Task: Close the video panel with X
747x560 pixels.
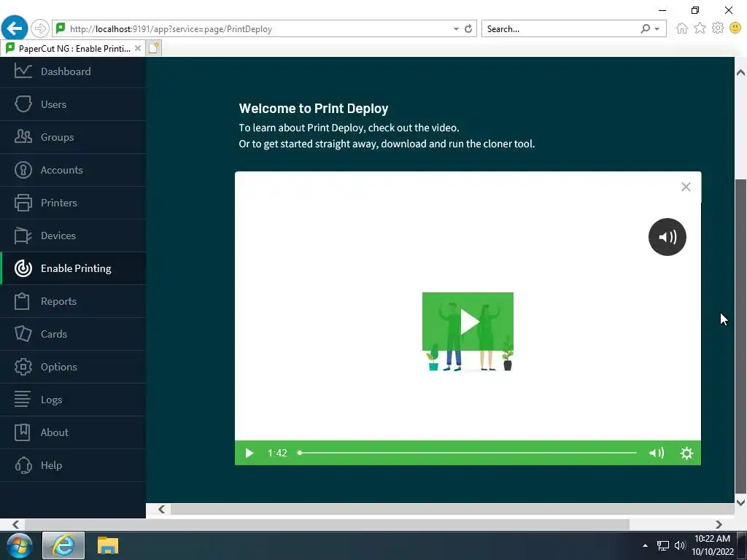Action: click(x=686, y=187)
